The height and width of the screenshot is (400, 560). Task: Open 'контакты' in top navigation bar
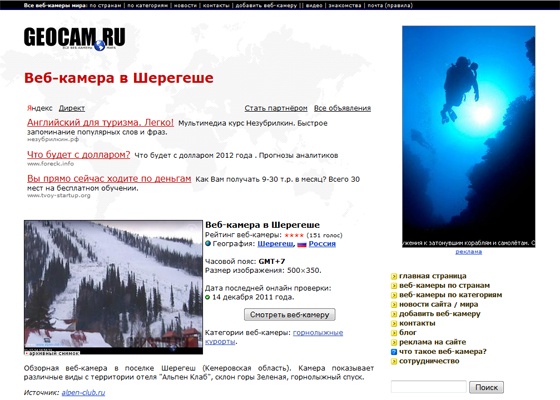coord(216,5)
